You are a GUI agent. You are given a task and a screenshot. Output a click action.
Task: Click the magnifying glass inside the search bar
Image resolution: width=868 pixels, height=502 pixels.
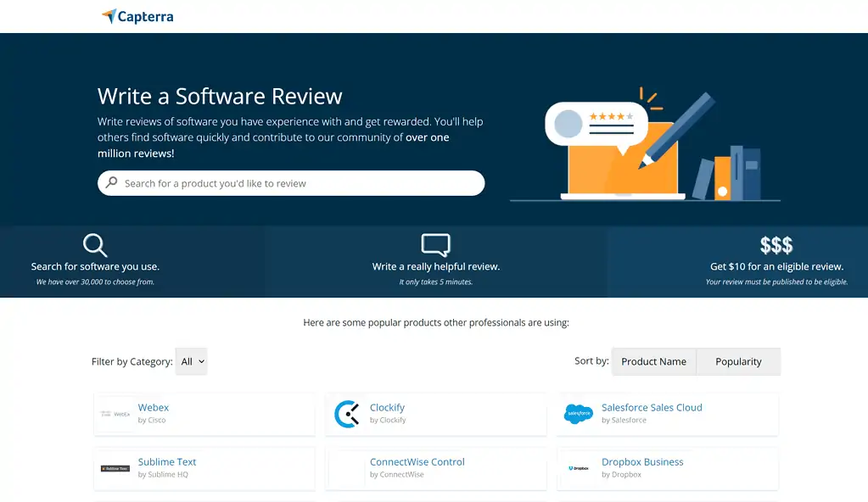pyautogui.click(x=111, y=183)
